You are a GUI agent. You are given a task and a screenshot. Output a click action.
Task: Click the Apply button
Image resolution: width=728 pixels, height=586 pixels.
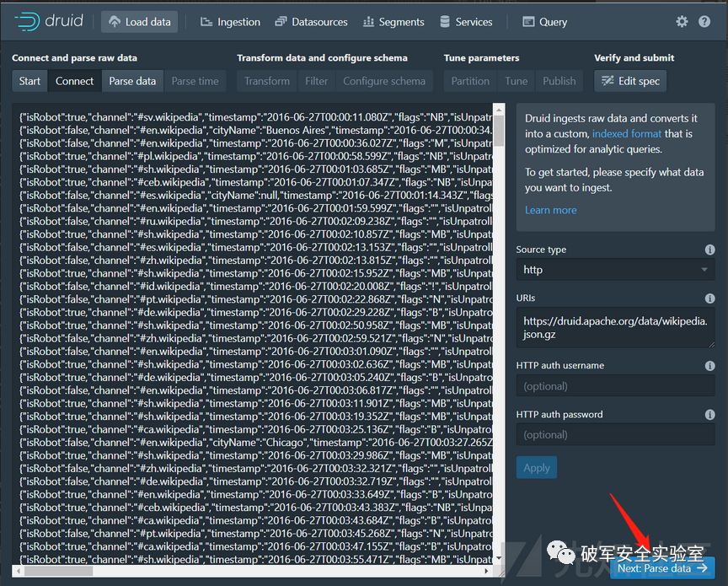pyautogui.click(x=537, y=467)
